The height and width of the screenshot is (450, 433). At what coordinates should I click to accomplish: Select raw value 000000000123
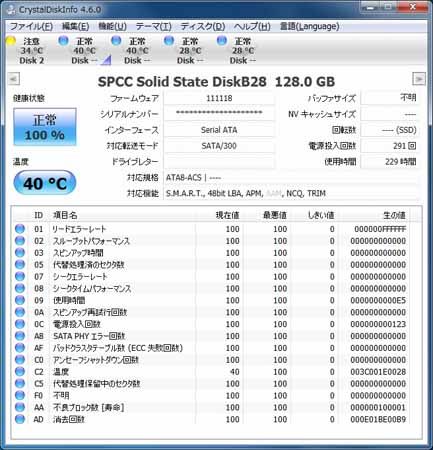378,324
